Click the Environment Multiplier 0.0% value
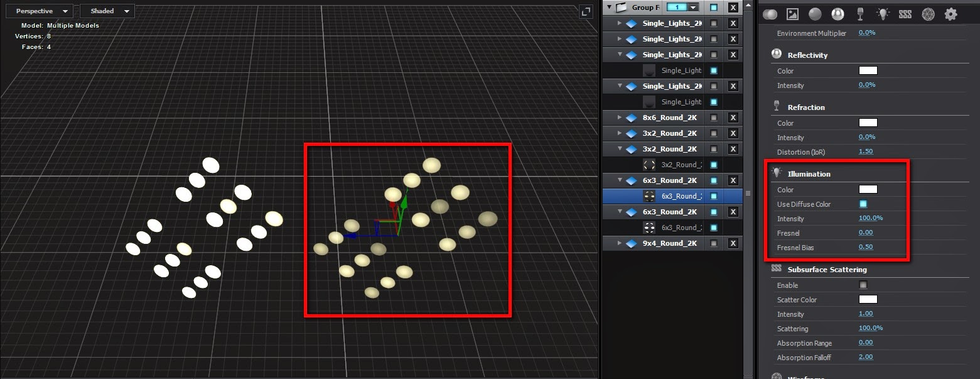The image size is (980, 379). [x=867, y=33]
